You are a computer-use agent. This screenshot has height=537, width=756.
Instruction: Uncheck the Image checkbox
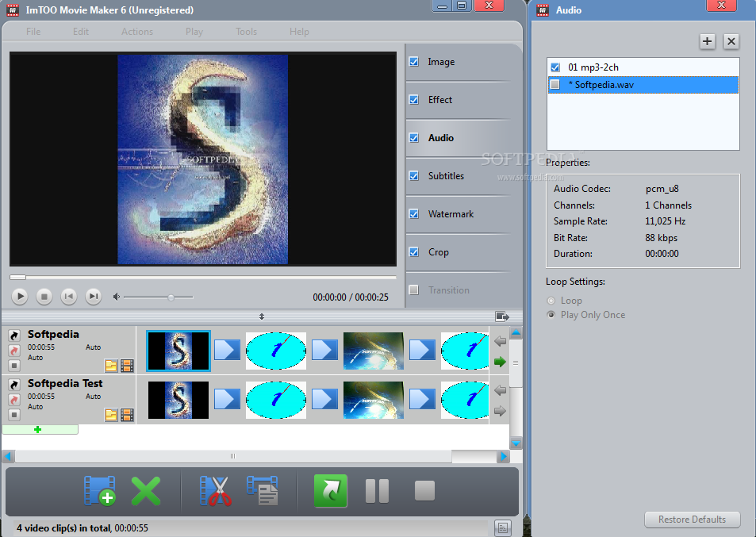pyautogui.click(x=413, y=62)
